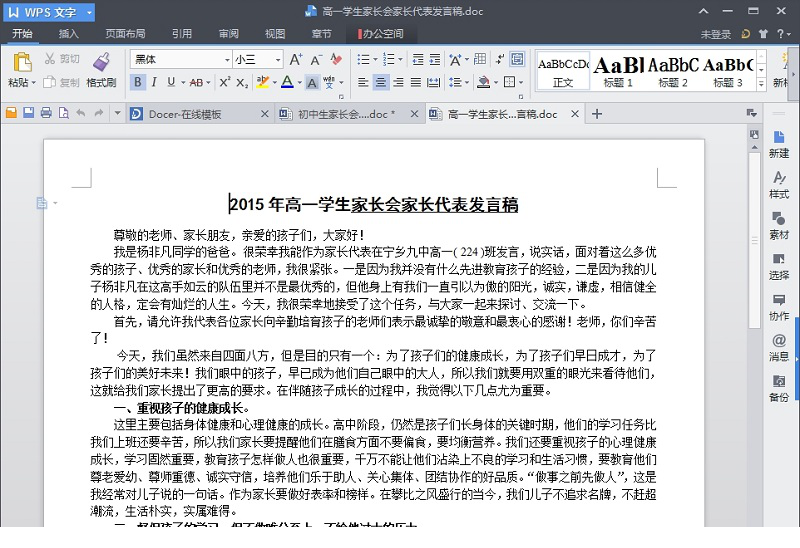Close the 初中生家长会 document tab

(x=414, y=114)
